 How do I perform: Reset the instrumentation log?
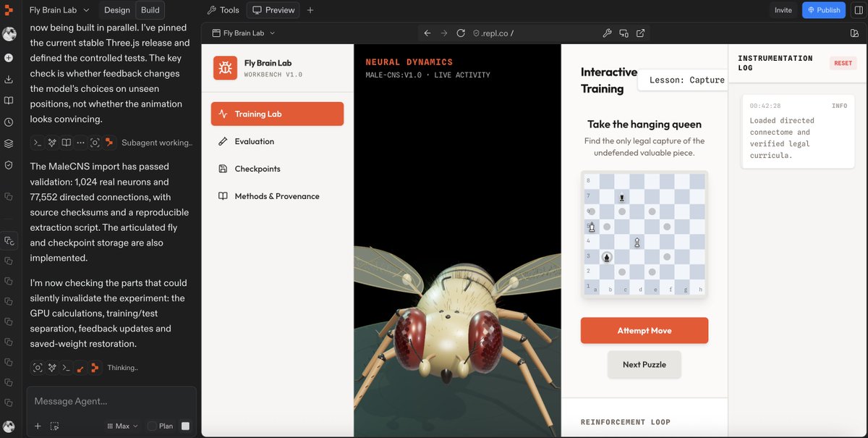tap(843, 63)
